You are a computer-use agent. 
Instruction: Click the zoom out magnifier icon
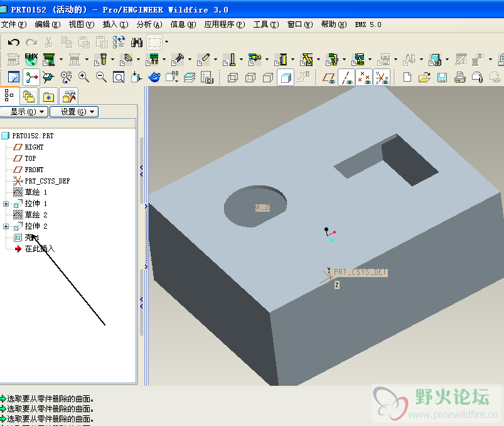pos(101,77)
